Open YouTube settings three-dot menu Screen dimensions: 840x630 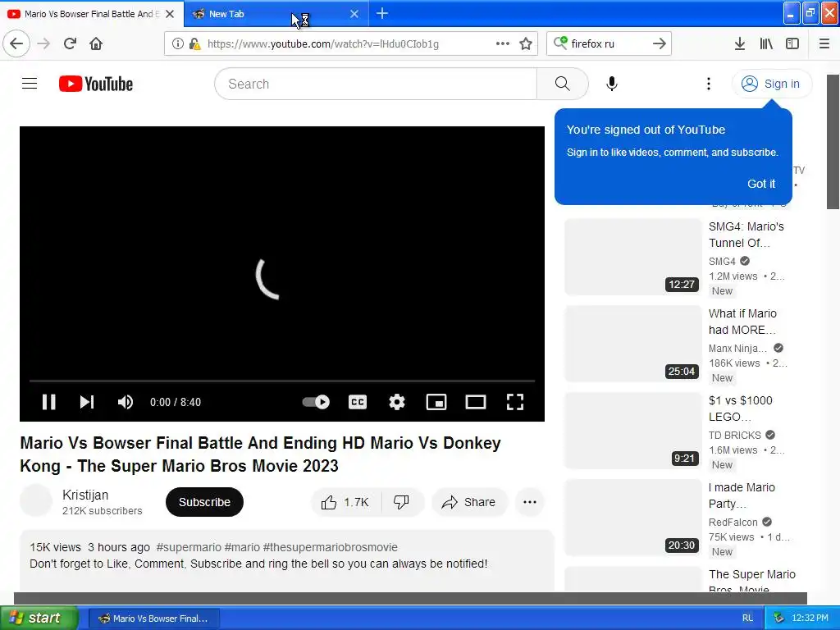pyautogui.click(x=708, y=84)
